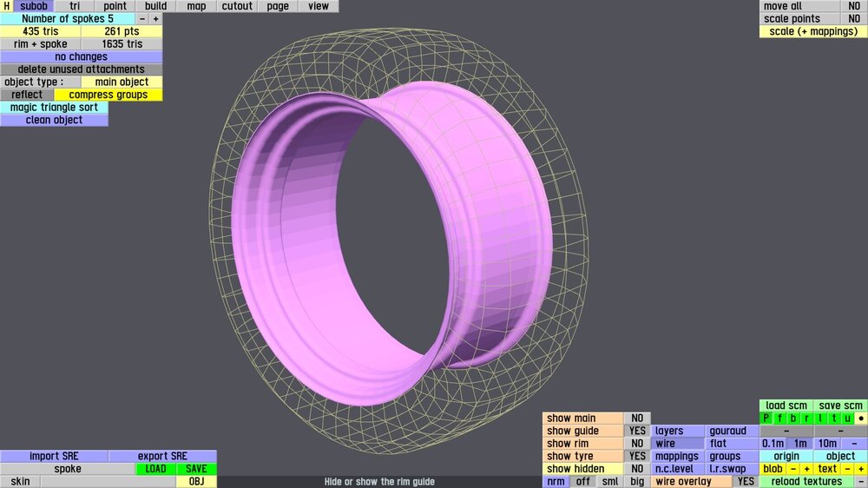Toggle show guide YES value
This screenshot has width=868, height=488.
click(637, 431)
